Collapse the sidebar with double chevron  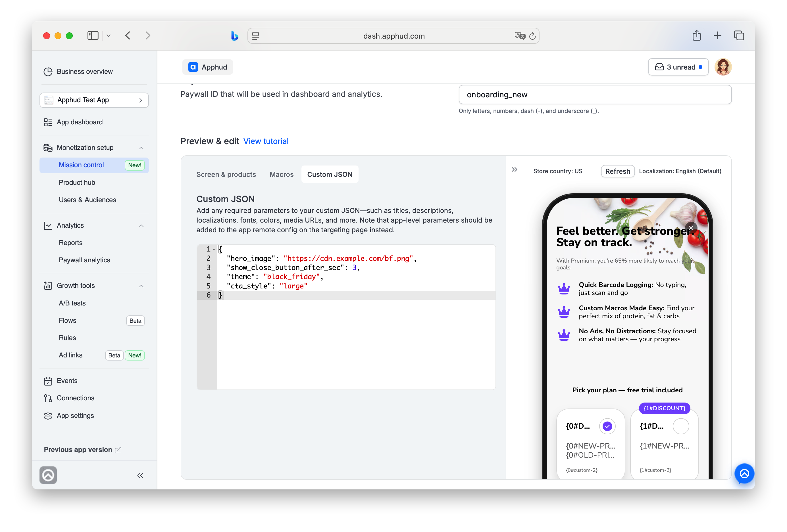[140, 476]
